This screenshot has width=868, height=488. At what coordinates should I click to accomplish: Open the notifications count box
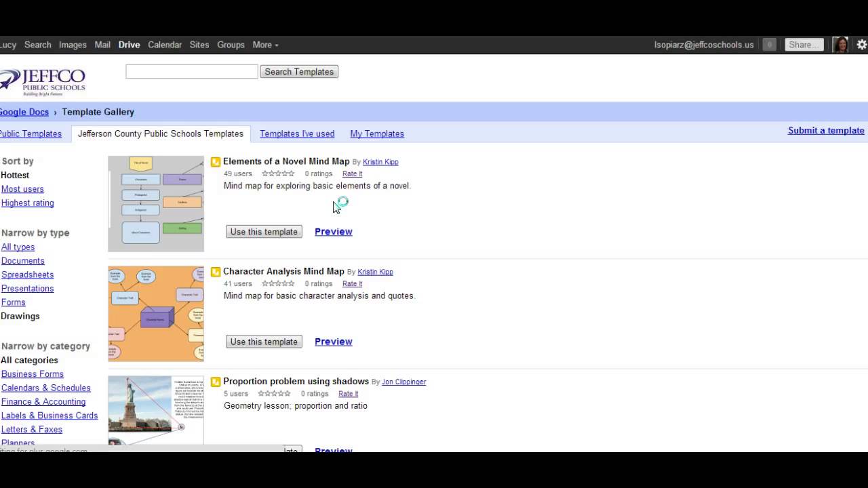[769, 45]
